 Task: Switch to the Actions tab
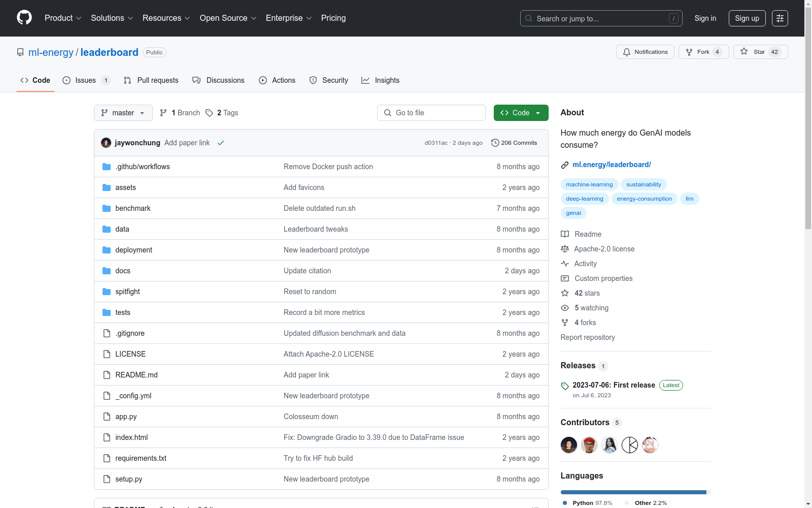point(277,80)
